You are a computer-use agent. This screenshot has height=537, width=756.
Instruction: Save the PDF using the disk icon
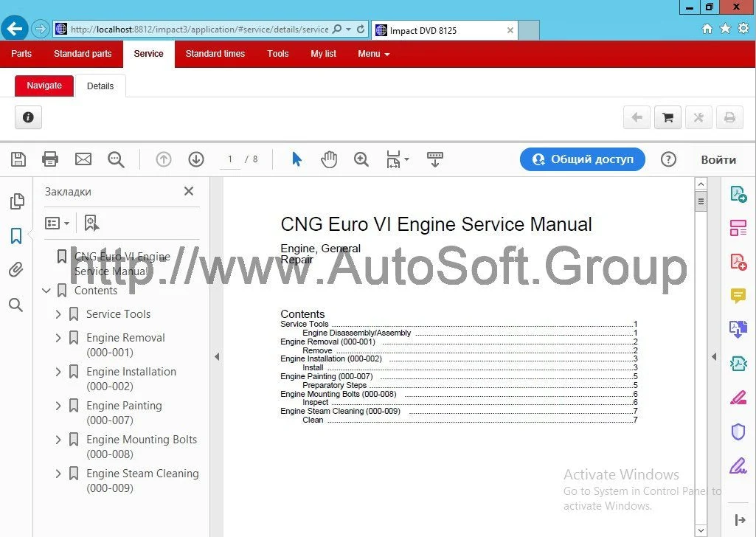click(18, 159)
